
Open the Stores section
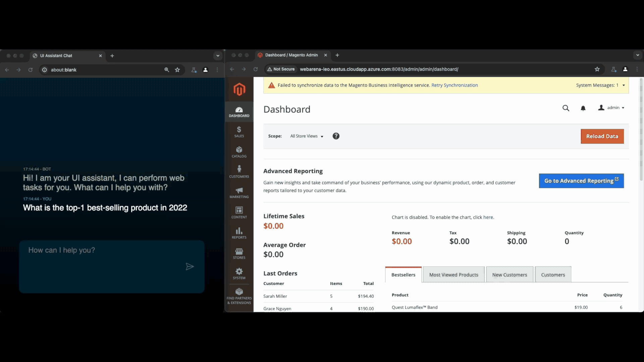(239, 253)
